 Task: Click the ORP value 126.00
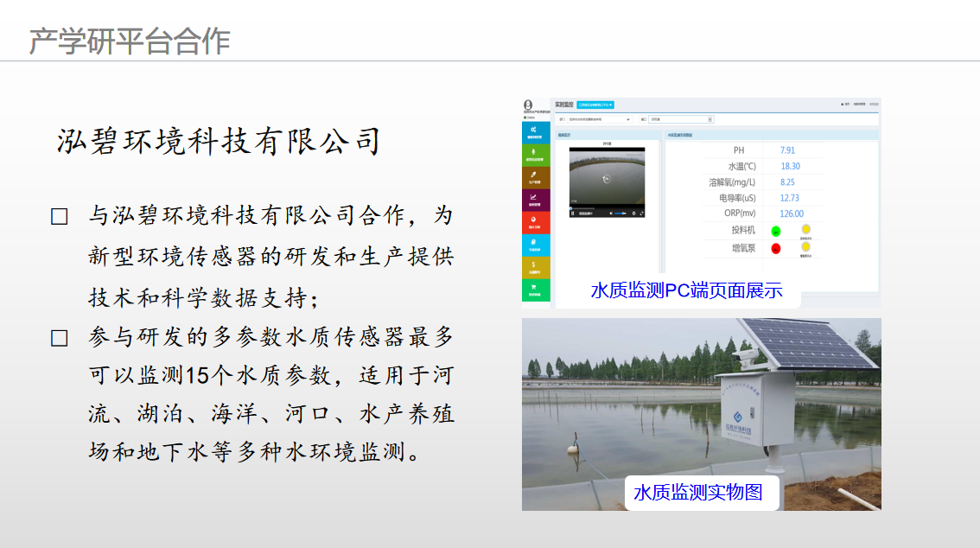tap(792, 213)
